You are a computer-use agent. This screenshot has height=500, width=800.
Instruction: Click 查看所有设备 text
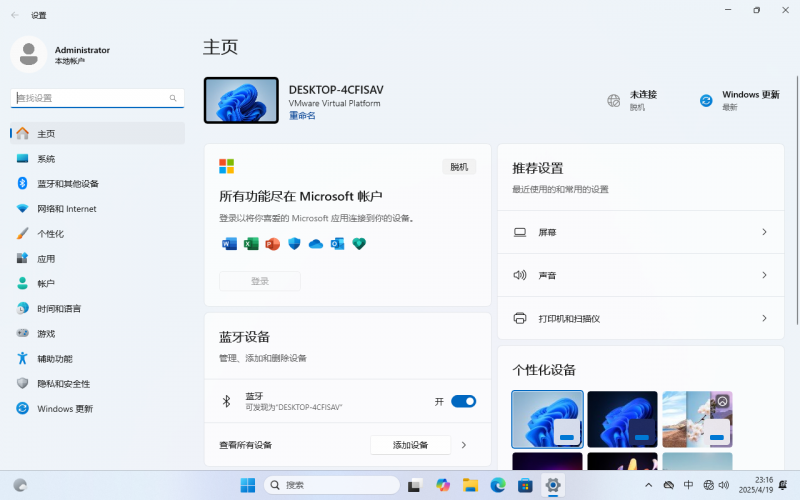coord(245,445)
